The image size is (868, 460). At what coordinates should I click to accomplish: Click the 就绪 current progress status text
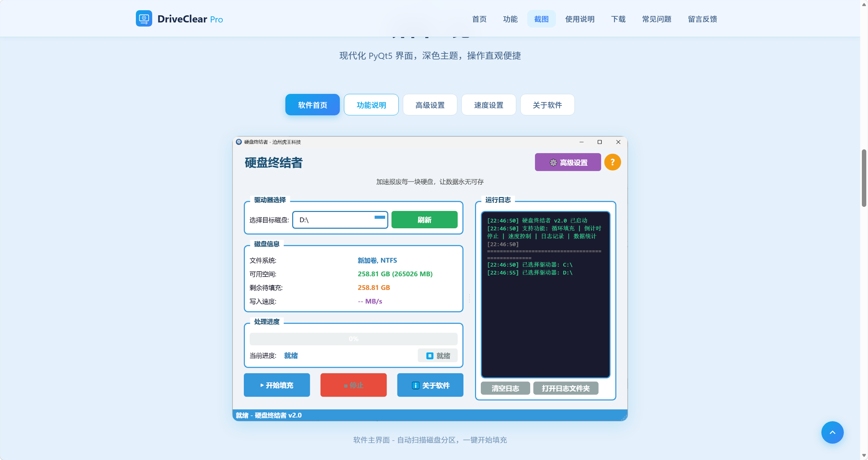click(x=291, y=356)
